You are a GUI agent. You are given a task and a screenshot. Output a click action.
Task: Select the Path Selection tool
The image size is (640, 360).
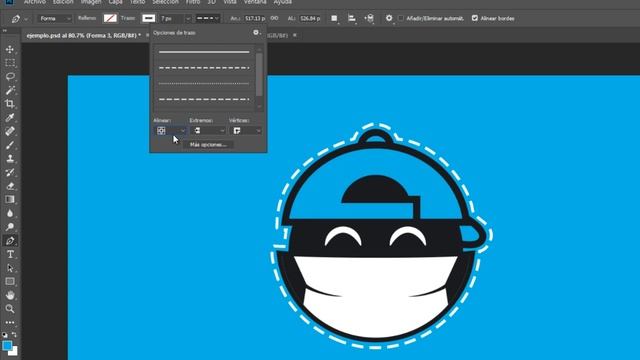[x=10, y=268]
